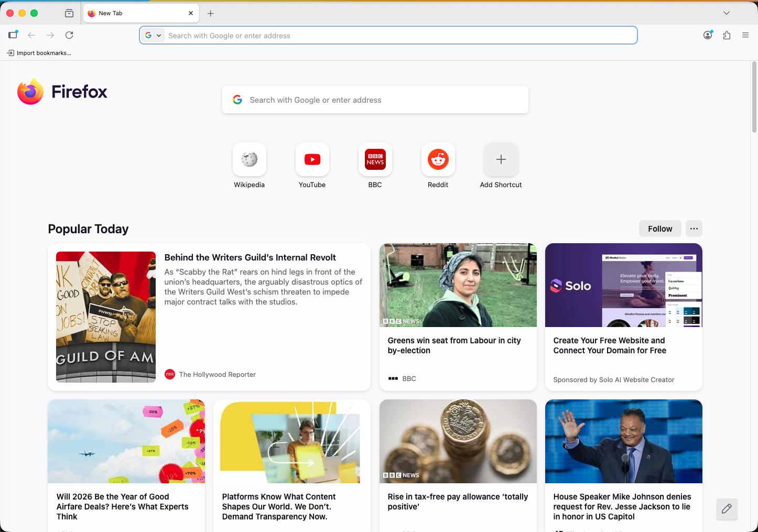Select the New Tab tab

(136, 13)
